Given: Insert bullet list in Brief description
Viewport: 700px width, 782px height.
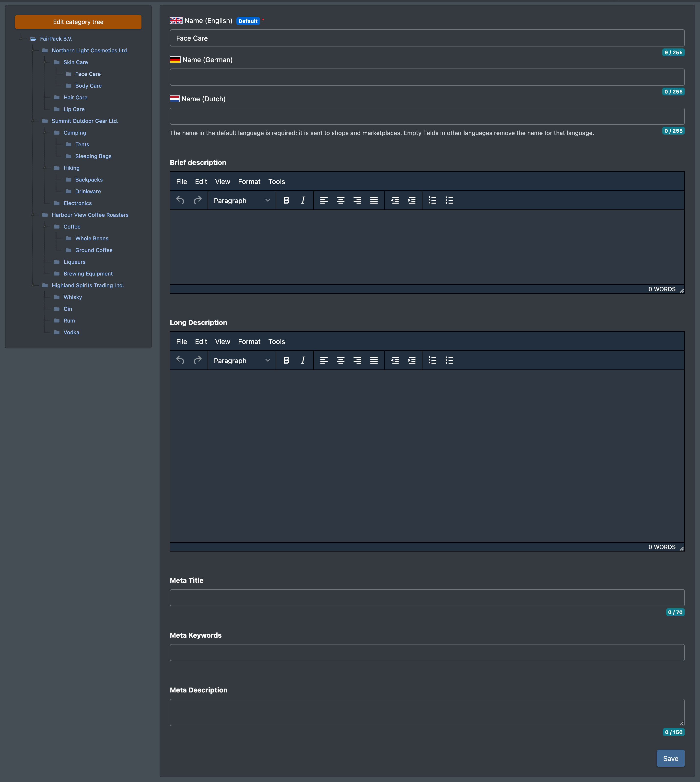Looking at the screenshot, I should coord(449,200).
